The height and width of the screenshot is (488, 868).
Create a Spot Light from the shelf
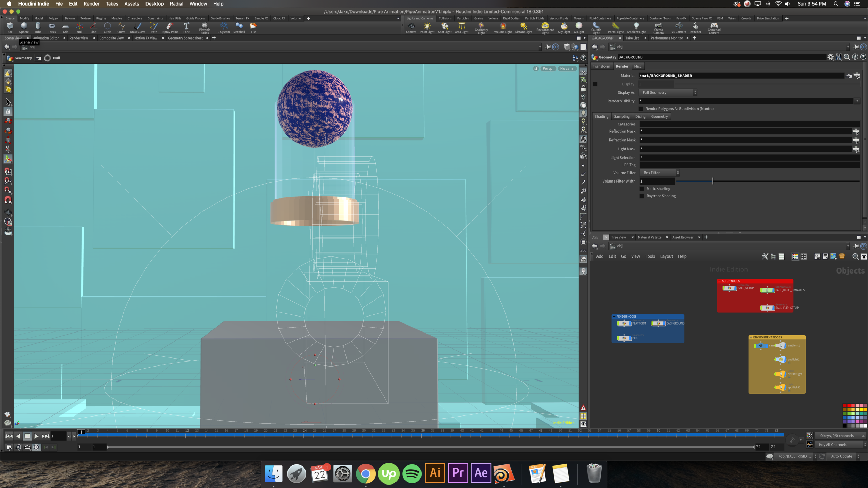pos(444,28)
